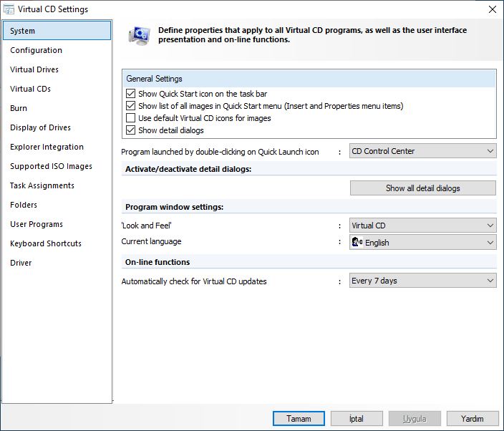Click 'Program launched by double-clicking' label
Image resolution: width=504 pixels, height=431 pixels.
[x=220, y=152]
